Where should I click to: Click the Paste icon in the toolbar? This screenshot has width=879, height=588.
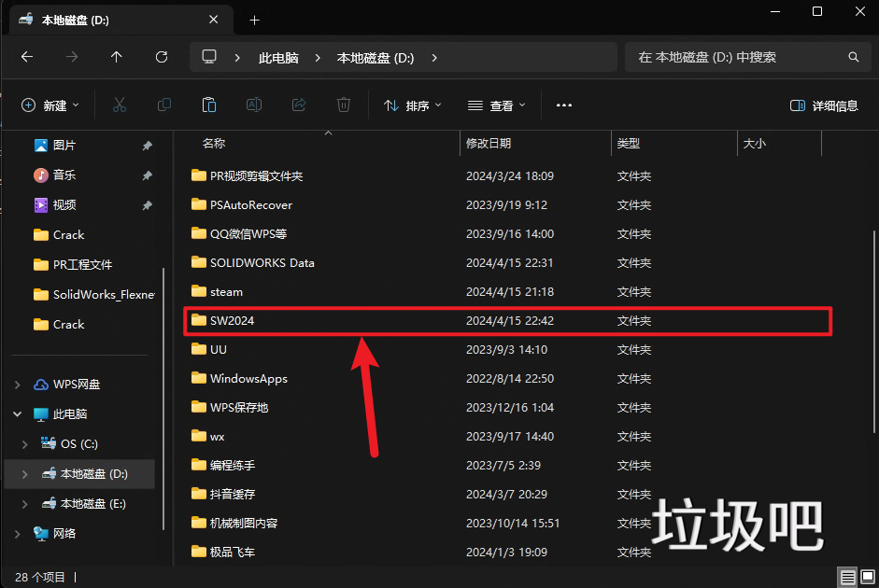click(x=208, y=105)
